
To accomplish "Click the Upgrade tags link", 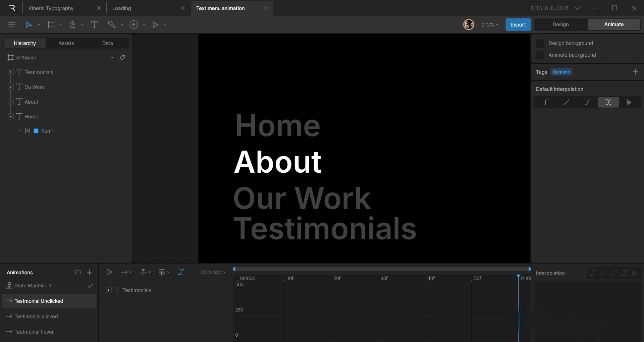I will (561, 72).
